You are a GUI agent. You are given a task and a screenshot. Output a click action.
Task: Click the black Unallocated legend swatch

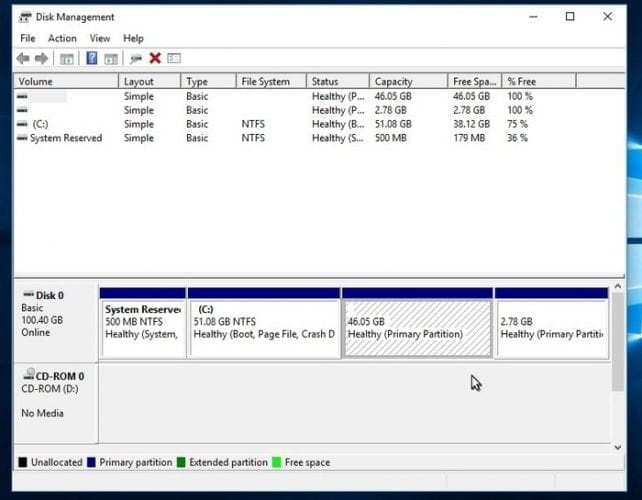click(x=23, y=462)
